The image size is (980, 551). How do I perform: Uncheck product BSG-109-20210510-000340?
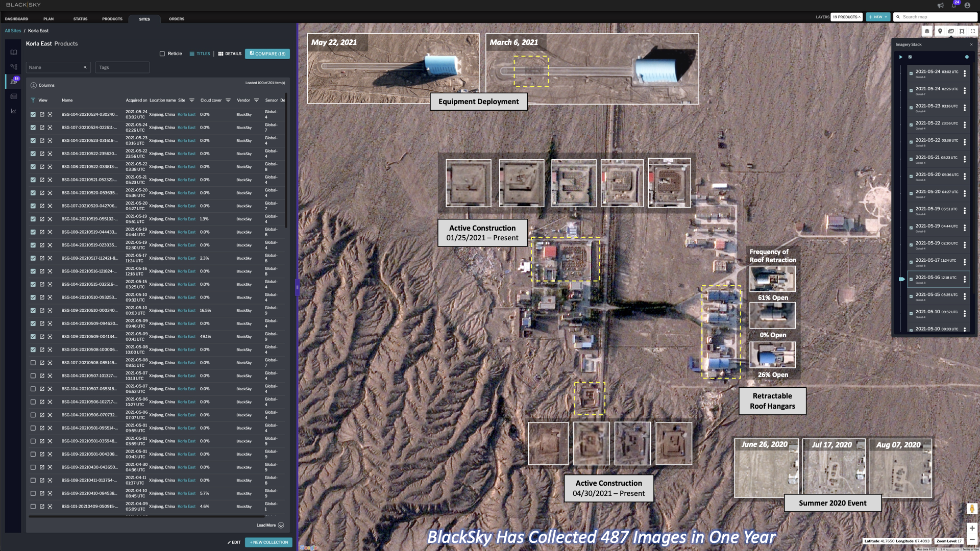point(33,310)
